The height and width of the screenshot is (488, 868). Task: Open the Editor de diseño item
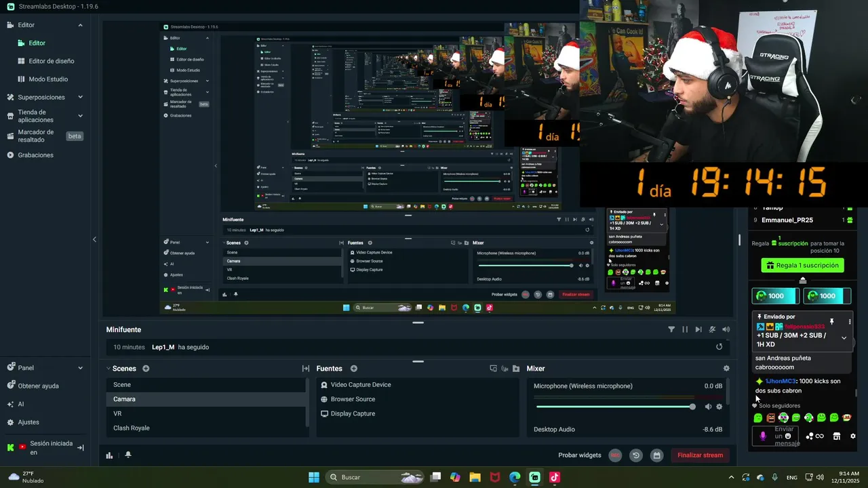(x=52, y=61)
